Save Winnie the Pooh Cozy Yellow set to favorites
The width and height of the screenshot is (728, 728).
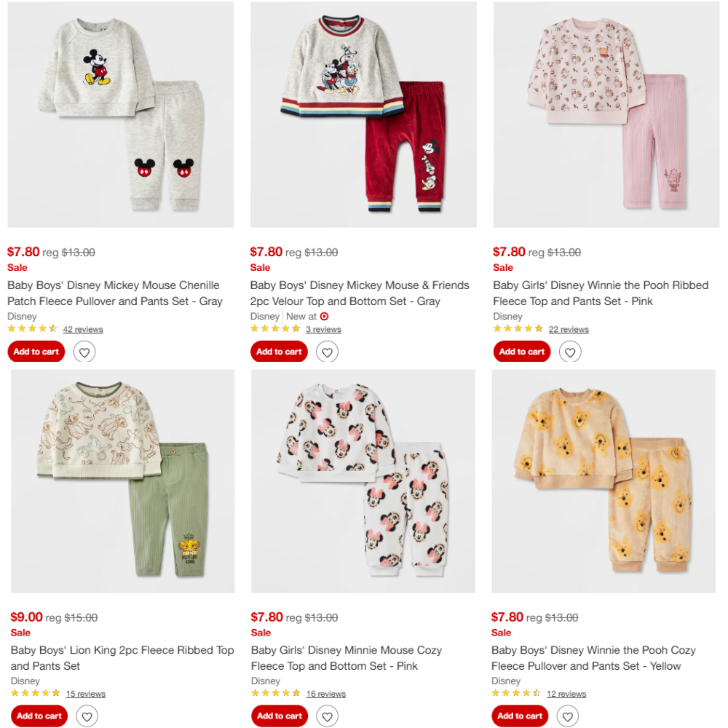(568, 716)
